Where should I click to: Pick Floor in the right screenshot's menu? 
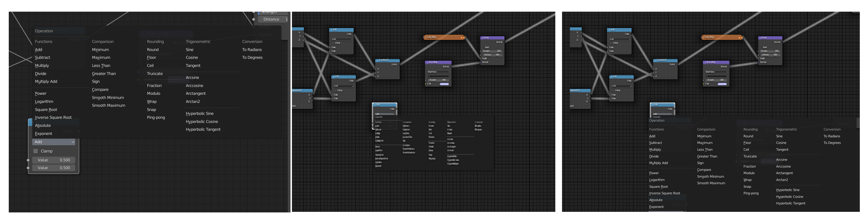tap(747, 143)
